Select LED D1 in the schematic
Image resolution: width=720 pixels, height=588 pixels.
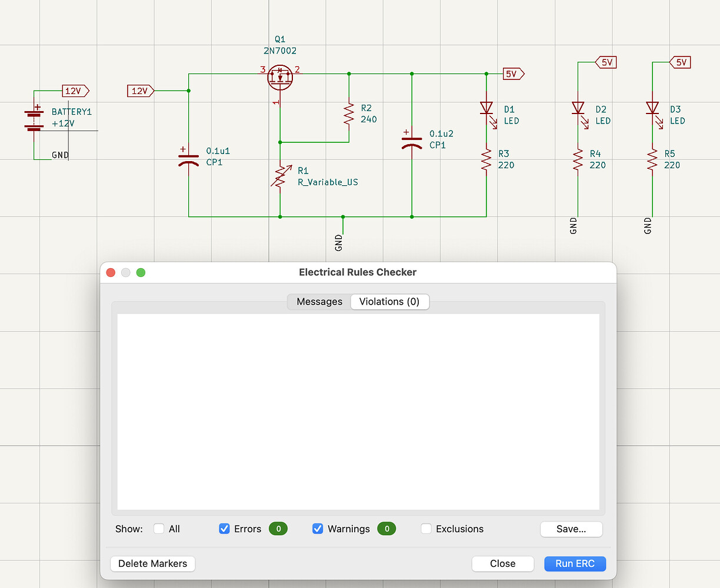tap(486, 109)
